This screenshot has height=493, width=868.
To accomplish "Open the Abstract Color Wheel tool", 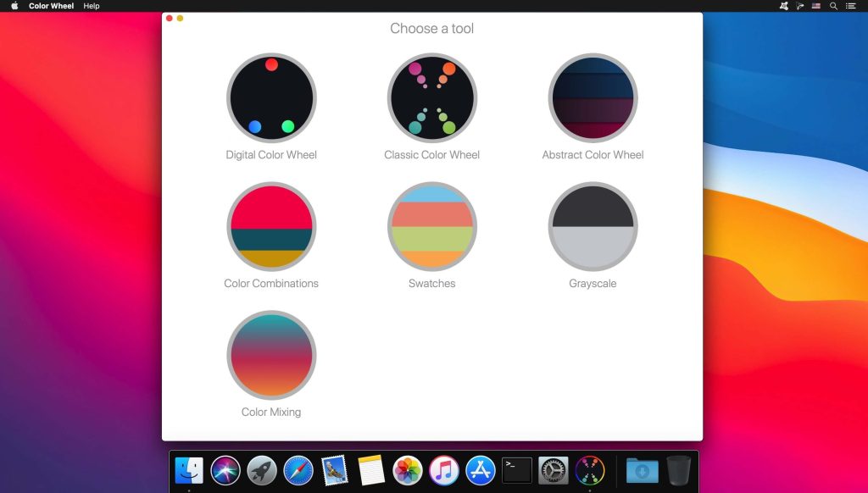I will [x=593, y=97].
